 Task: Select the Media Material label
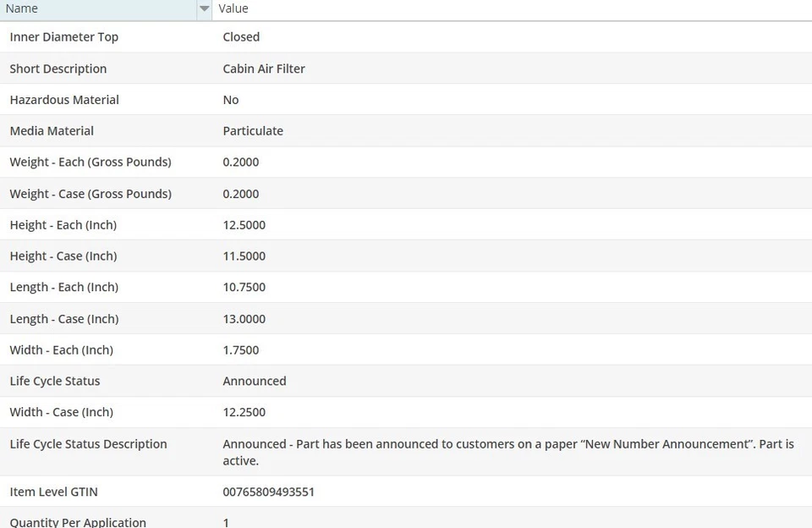[x=52, y=131]
